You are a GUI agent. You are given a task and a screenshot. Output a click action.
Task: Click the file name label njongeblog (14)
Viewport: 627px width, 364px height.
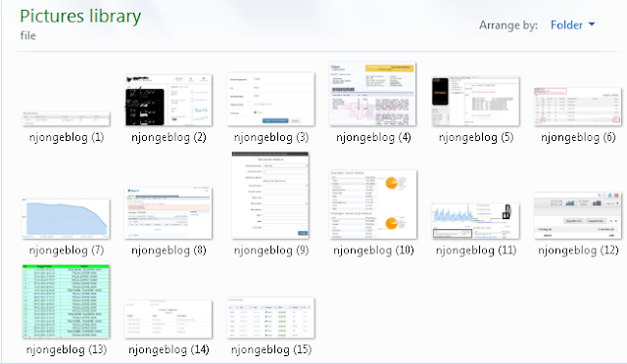click(x=169, y=350)
